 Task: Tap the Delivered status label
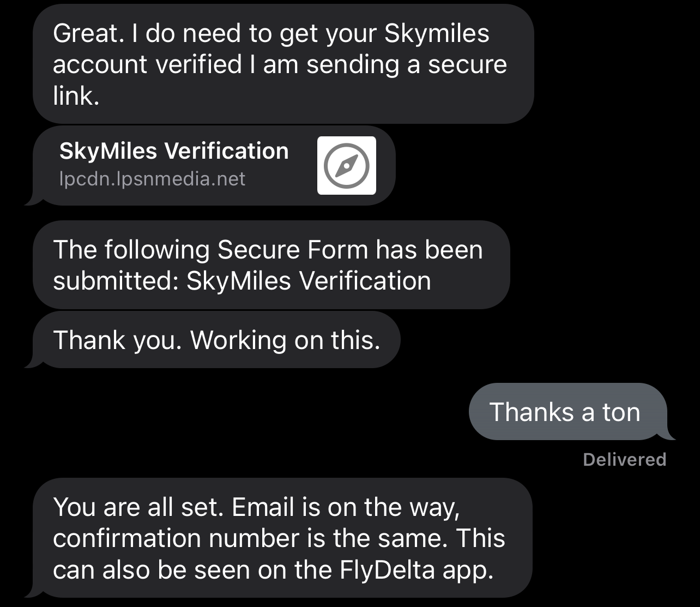624,459
